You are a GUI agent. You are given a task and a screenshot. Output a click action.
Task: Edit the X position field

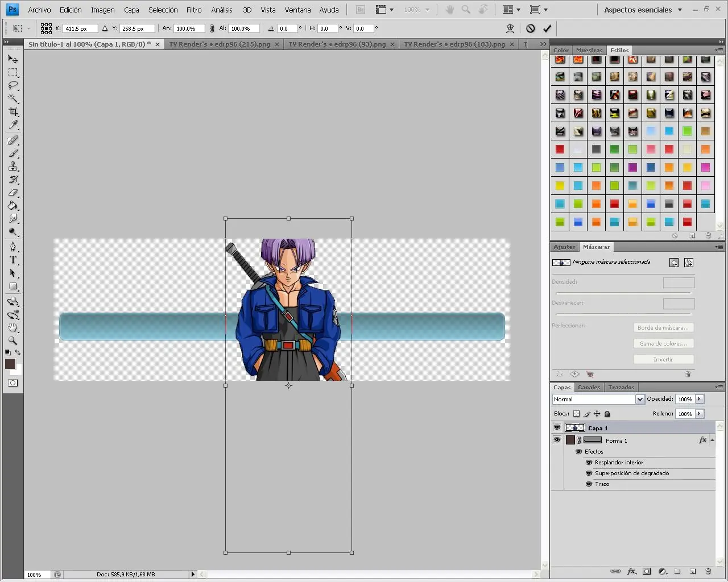(x=80, y=28)
